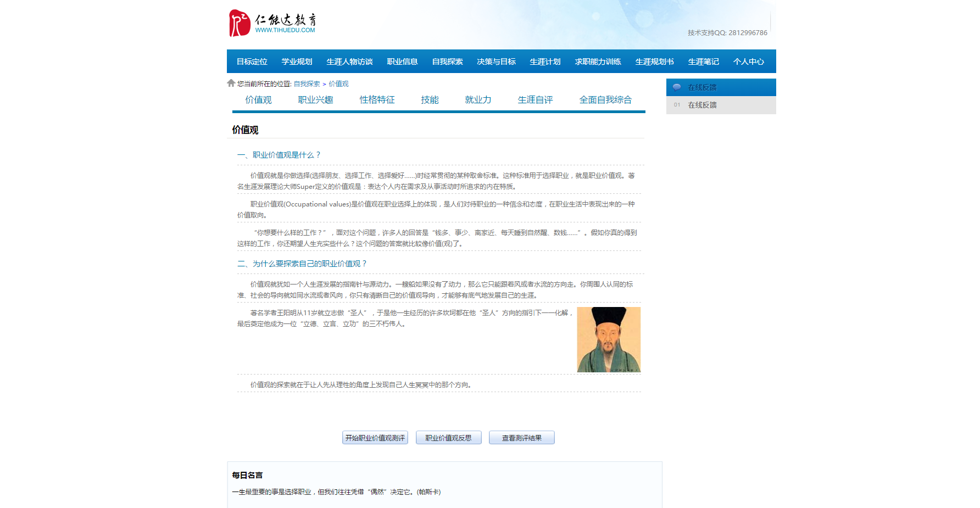Image resolution: width=980 pixels, height=508 pixels.
Task: Click the daily quote attributed to 帕斯卡
Action: click(336, 492)
